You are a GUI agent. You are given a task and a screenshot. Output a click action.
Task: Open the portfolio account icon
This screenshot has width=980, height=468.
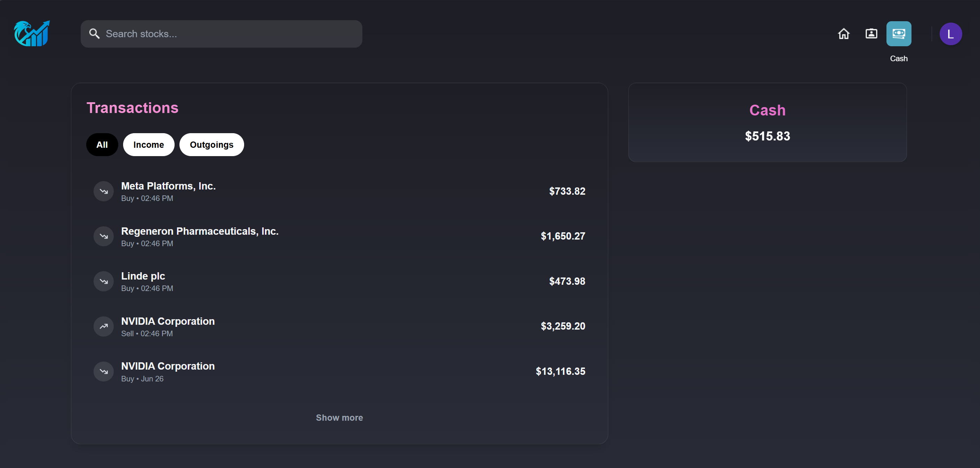[x=871, y=34]
